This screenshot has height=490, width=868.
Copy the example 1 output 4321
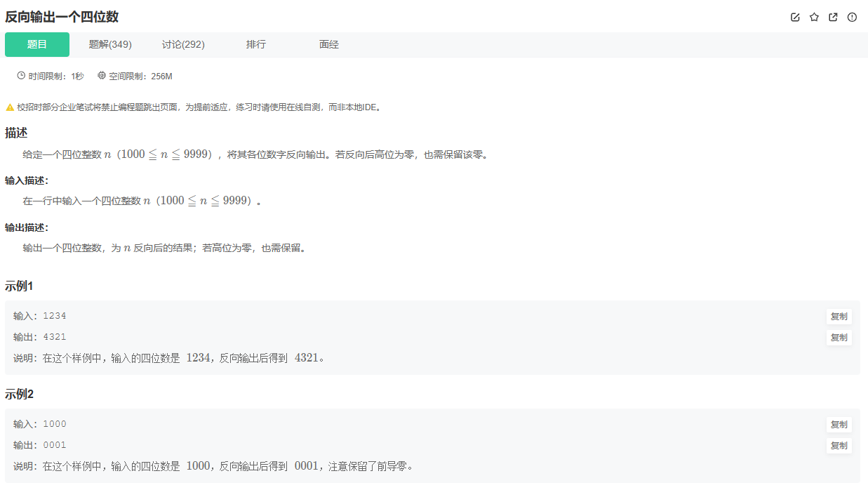[x=839, y=338]
